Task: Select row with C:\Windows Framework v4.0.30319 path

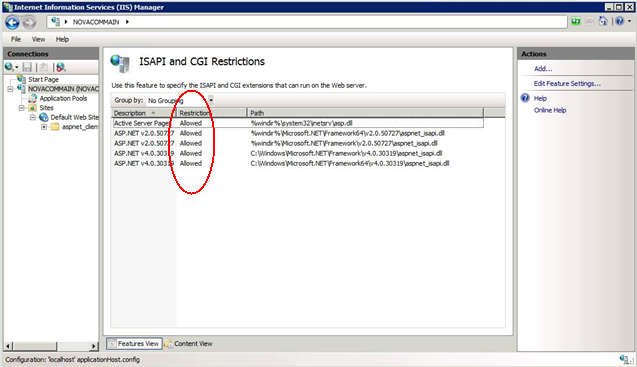Action: (x=298, y=153)
